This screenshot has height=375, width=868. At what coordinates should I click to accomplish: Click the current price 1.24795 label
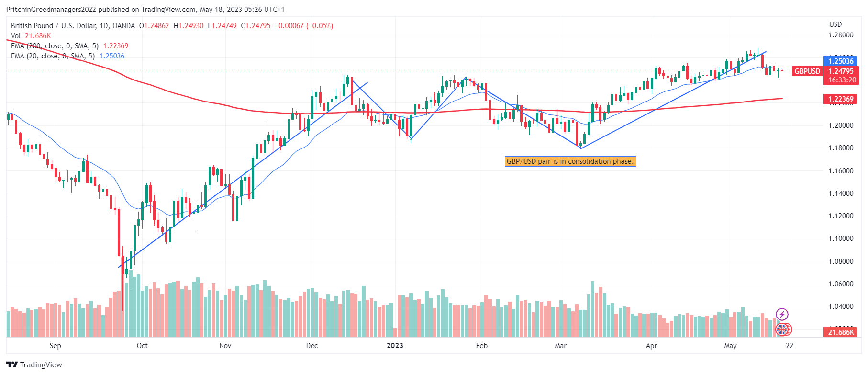coord(841,71)
